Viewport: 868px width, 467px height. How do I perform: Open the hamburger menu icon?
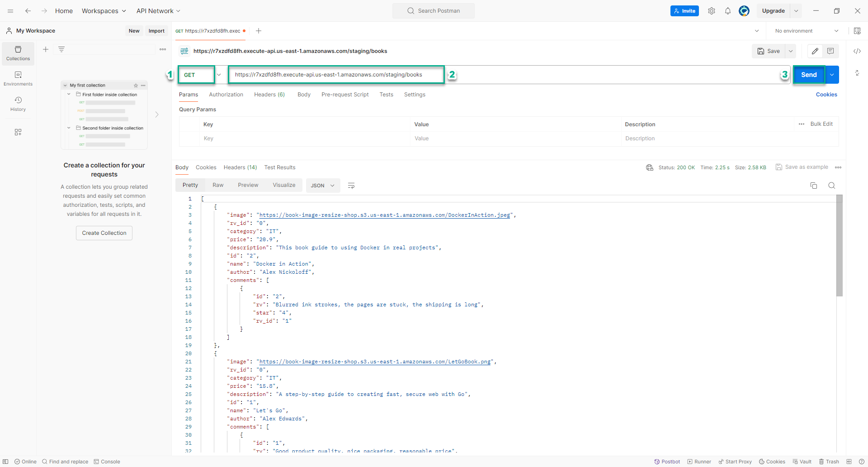coord(10,11)
